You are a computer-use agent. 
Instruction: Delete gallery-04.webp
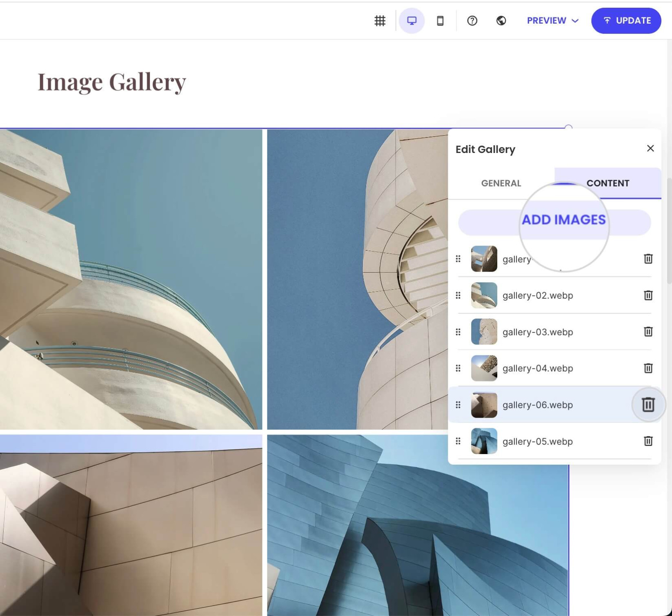tap(648, 368)
